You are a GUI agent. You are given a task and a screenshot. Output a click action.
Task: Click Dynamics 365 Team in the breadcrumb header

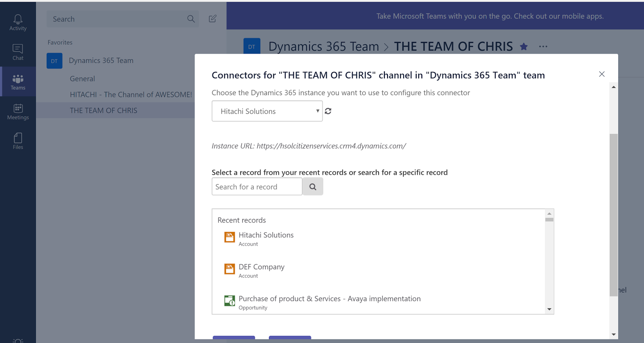pyautogui.click(x=324, y=46)
